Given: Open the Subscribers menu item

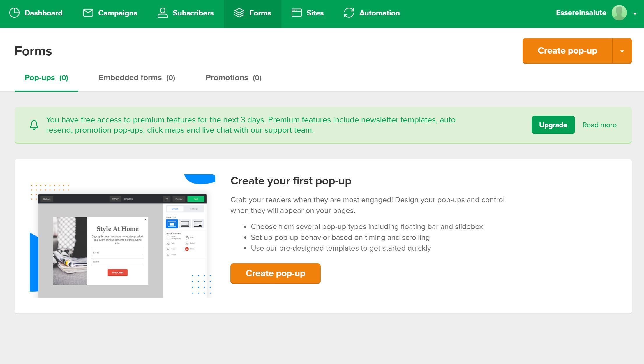Looking at the screenshot, I should pos(186,13).
